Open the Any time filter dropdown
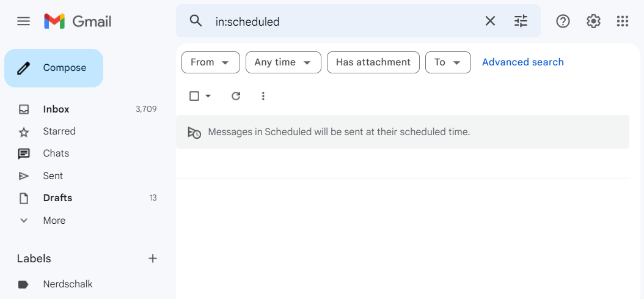 (x=283, y=62)
